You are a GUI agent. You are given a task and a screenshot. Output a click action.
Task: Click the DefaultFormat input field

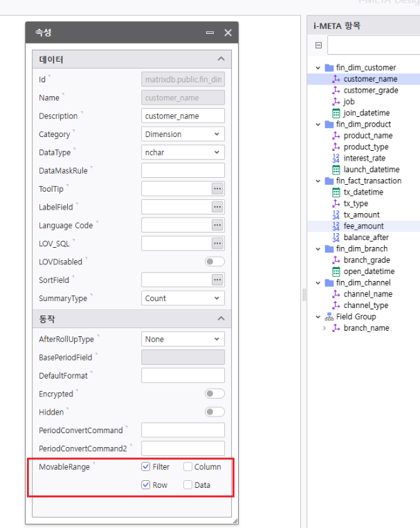tap(183, 376)
